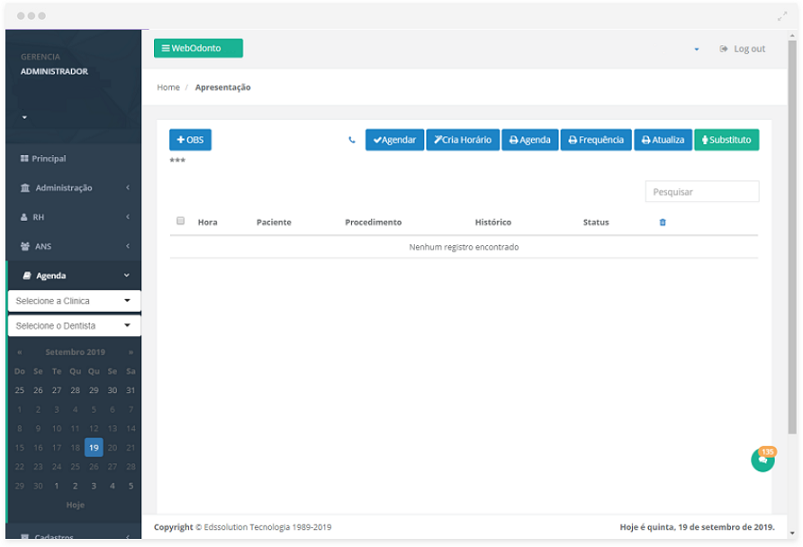Click the caret below ADMINISTRADOR in the sidebar
The width and height of the screenshot is (803, 547).
[24, 117]
